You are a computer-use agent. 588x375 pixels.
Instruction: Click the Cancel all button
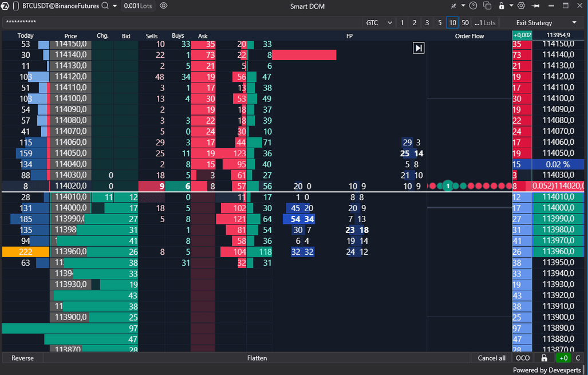coord(491,358)
